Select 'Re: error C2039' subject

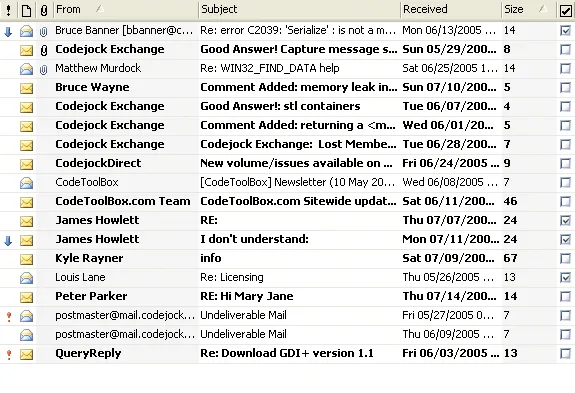pos(298,30)
